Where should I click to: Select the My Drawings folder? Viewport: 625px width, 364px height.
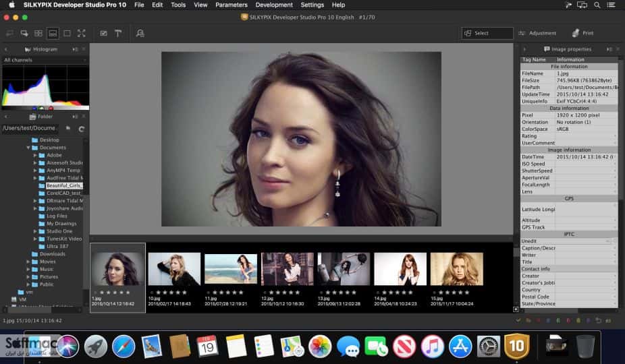coord(61,224)
